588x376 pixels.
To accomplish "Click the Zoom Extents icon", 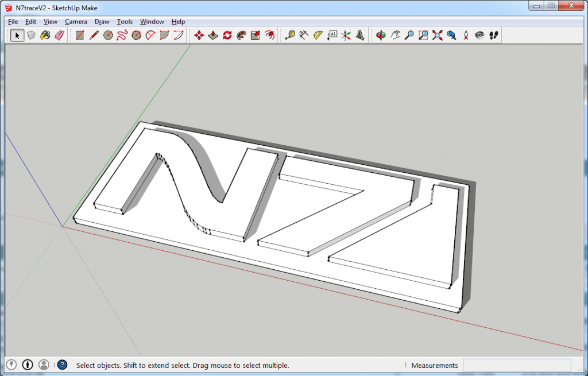I will (437, 36).
